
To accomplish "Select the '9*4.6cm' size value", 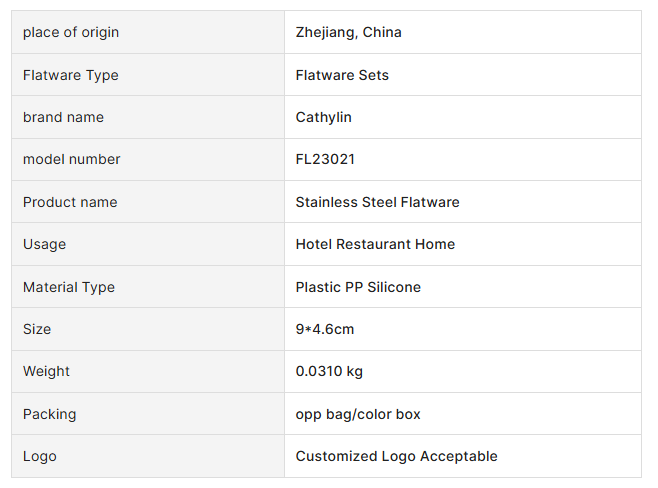I will point(325,329).
